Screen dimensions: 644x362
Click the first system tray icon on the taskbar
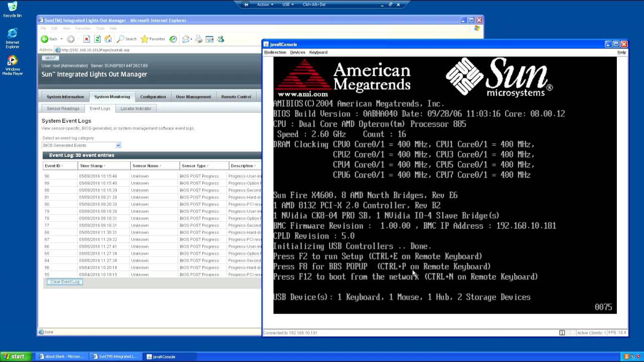pyautogui.click(x=626, y=356)
